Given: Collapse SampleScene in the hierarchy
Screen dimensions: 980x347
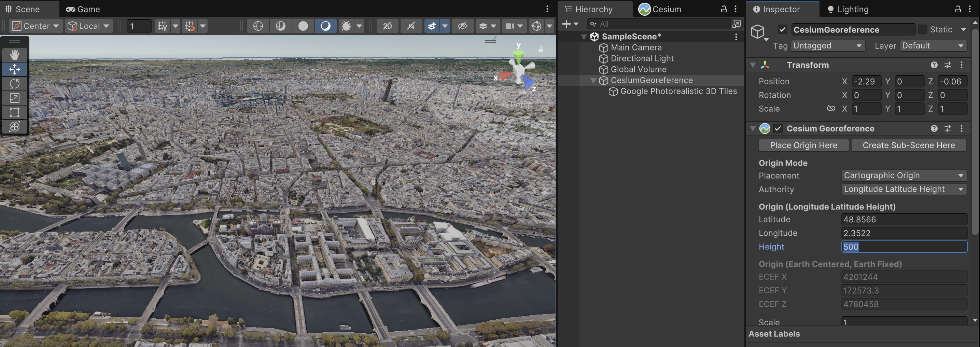Looking at the screenshot, I should [584, 37].
